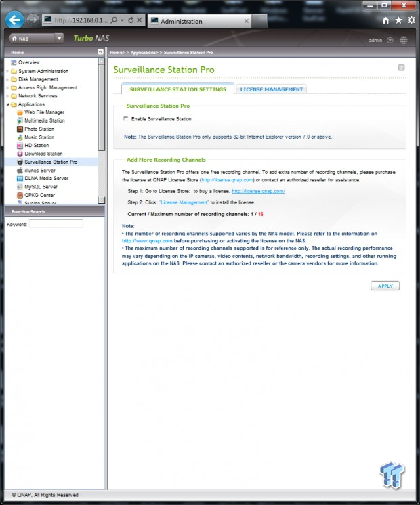The width and height of the screenshot is (420, 505).
Task: Open license.qnap.com link in Step 1
Action: pyautogui.click(x=259, y=191)
